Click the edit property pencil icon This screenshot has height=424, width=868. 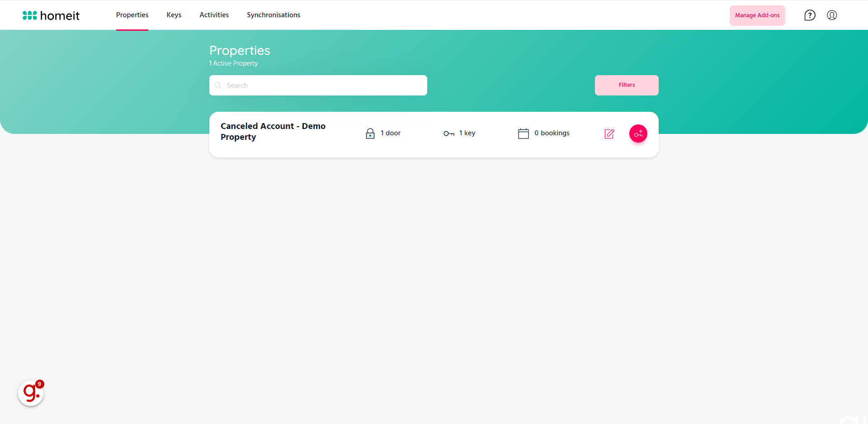point(609,133)
